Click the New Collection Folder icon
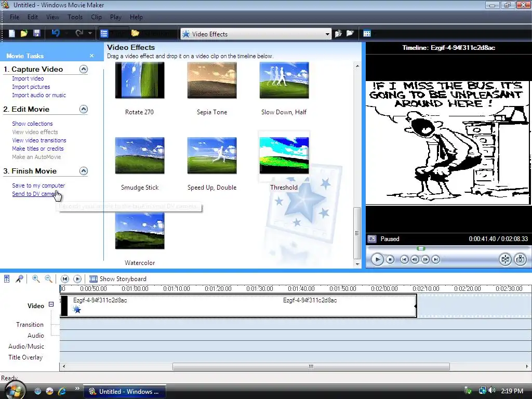This screenshot has width=532, height=399. pyautogui.click(x=350, y=33)
